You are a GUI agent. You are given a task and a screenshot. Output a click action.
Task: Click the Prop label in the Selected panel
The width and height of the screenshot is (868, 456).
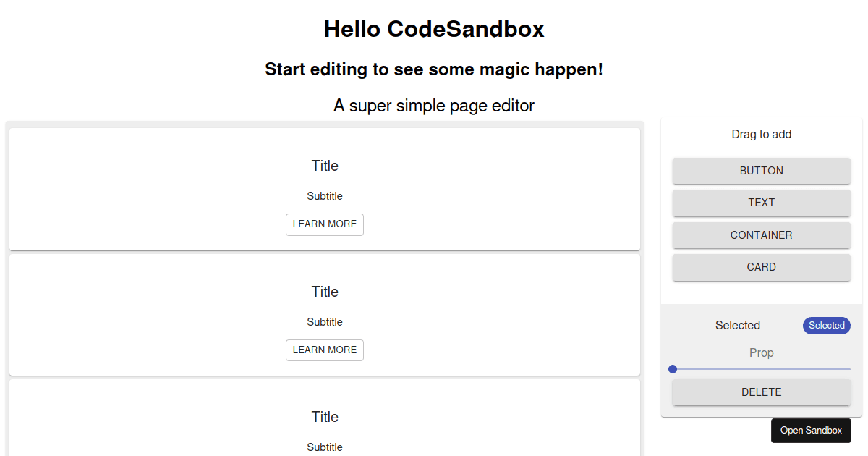coord(761,352)
